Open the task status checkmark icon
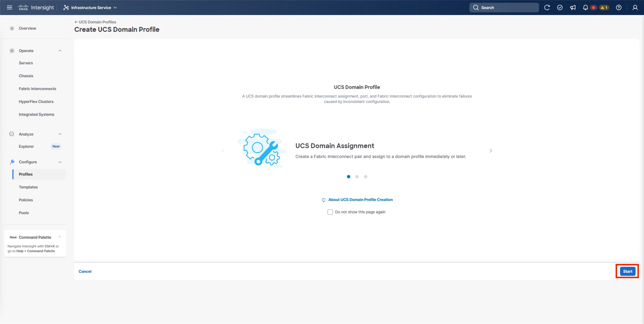Viewport: 644px width, 324px height. pyautogui.click(x=560, y=7)
